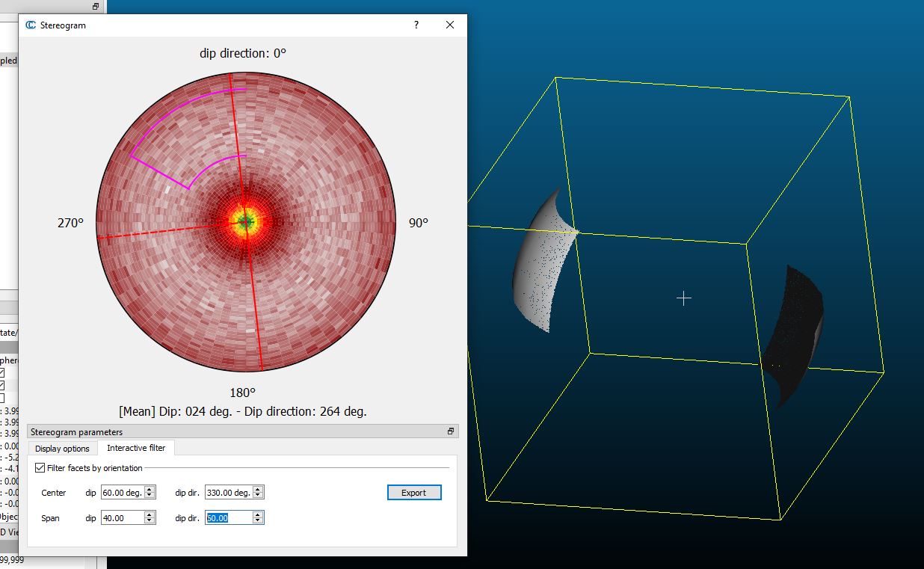The image size is (924, 569).
Task: Select the Interactive filter tab
Action: [136, 448]
